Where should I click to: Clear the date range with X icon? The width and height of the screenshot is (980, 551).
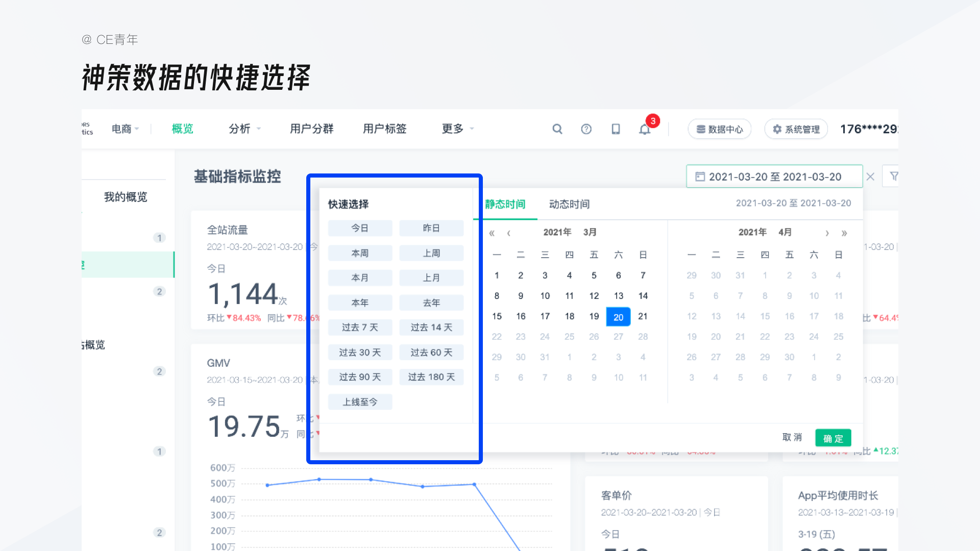[x=871, y=177]
